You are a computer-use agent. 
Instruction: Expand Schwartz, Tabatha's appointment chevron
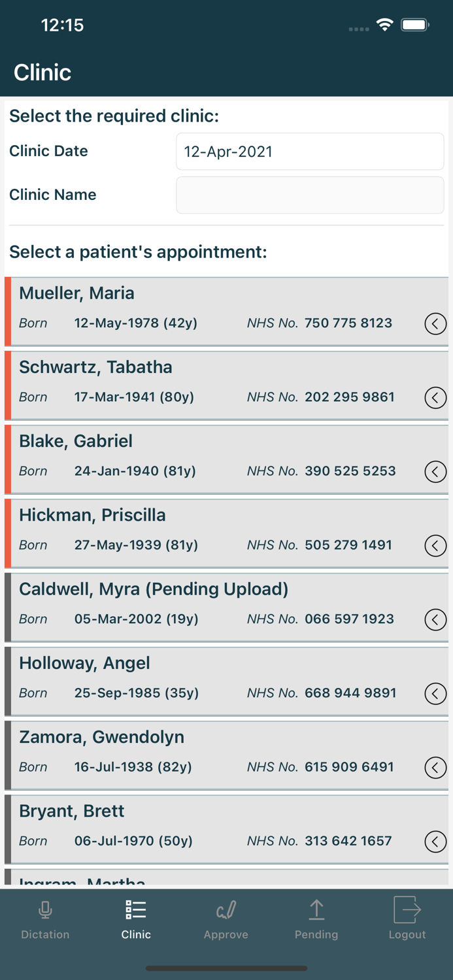[435, 397]
